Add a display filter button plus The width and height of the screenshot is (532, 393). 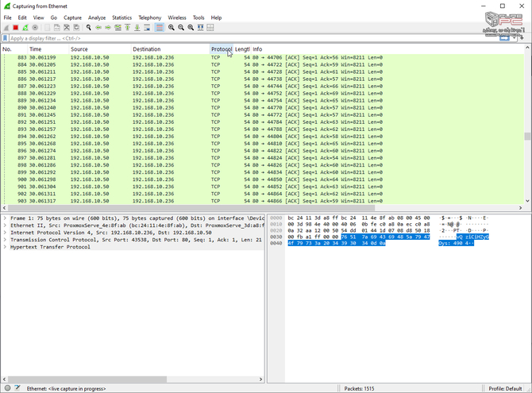(x=522, y=38)
